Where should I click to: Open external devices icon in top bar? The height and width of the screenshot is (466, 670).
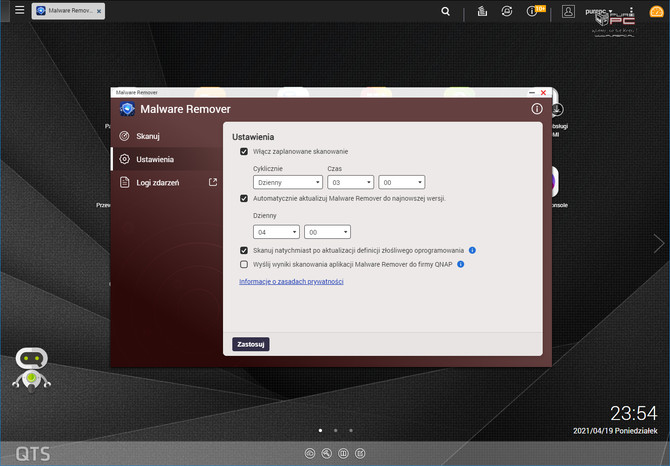(507, 11)
